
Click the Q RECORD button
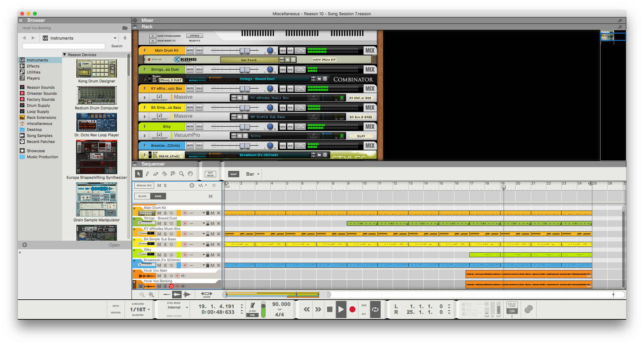coord(138,304)
